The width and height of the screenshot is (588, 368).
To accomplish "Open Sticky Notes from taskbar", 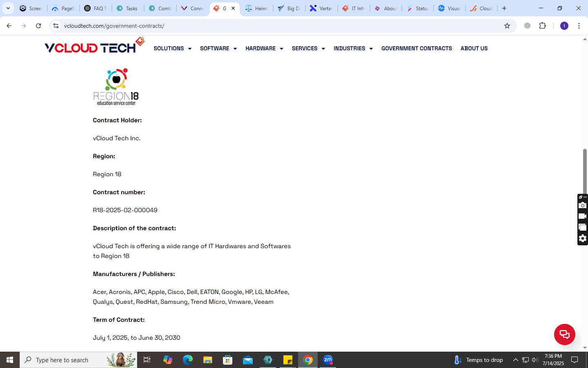I will (288, 360).
